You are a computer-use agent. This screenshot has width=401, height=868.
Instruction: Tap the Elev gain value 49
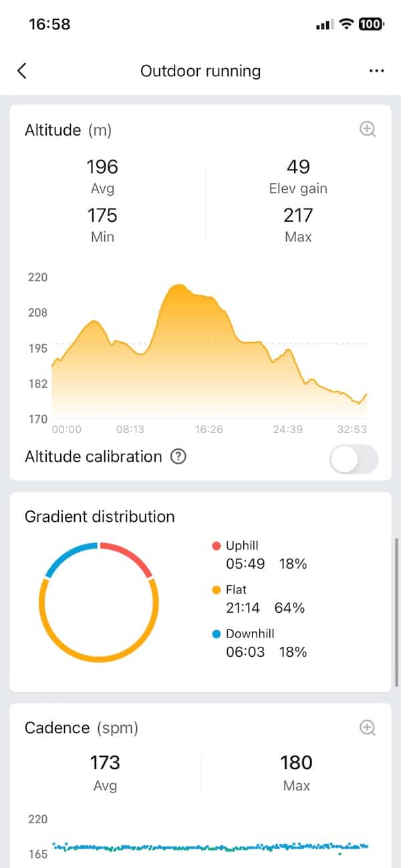pyautogui.click(x=298, y=166)
